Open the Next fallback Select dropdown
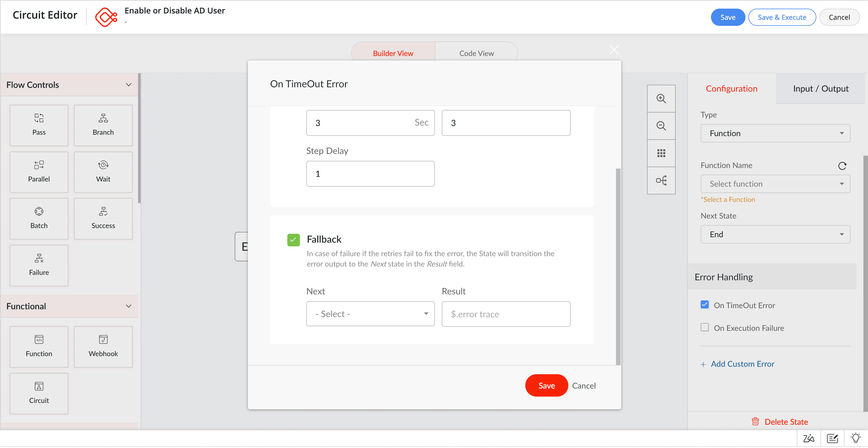 pyautogui.click(x=370, y=314)
